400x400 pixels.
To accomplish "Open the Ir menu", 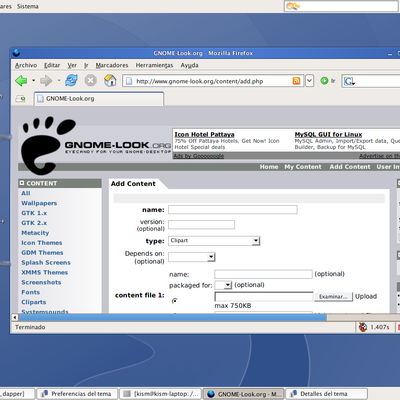I will (x=86, y=65).
